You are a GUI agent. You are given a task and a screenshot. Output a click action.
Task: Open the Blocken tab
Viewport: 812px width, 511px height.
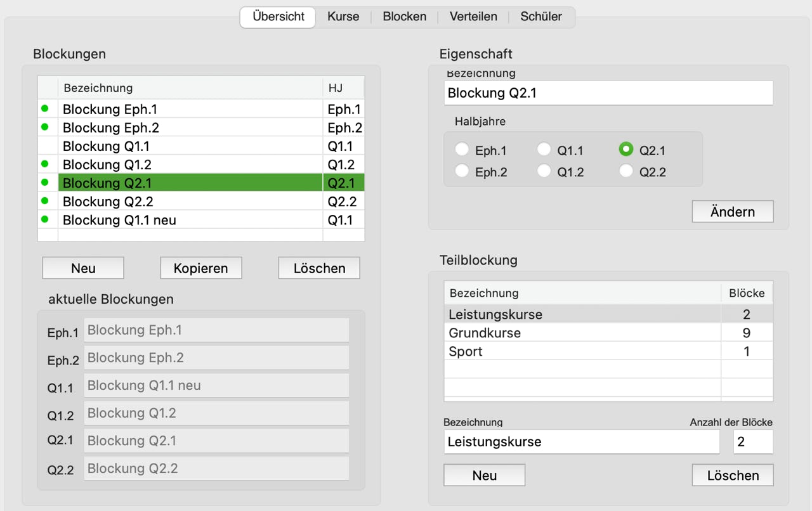[x=404, y=17]
